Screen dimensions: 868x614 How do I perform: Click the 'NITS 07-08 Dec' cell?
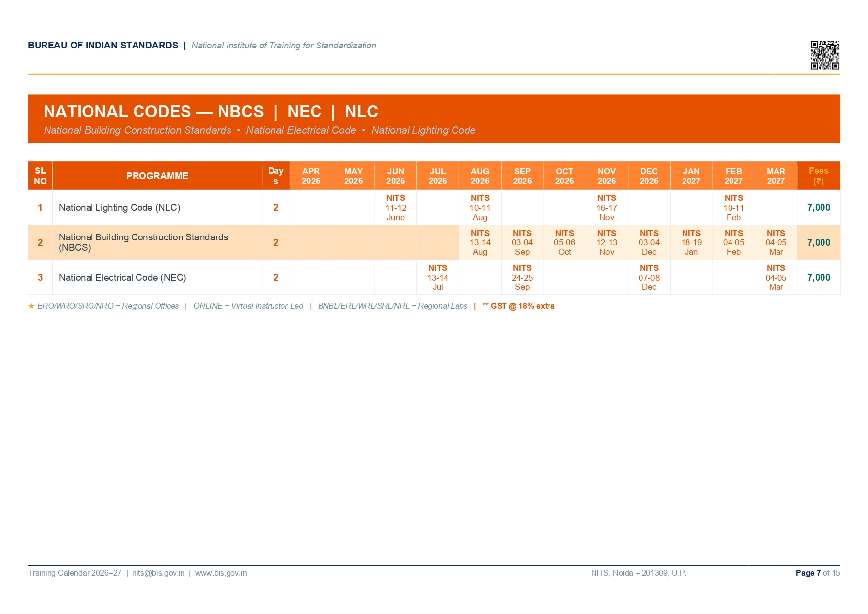[649, 278]
